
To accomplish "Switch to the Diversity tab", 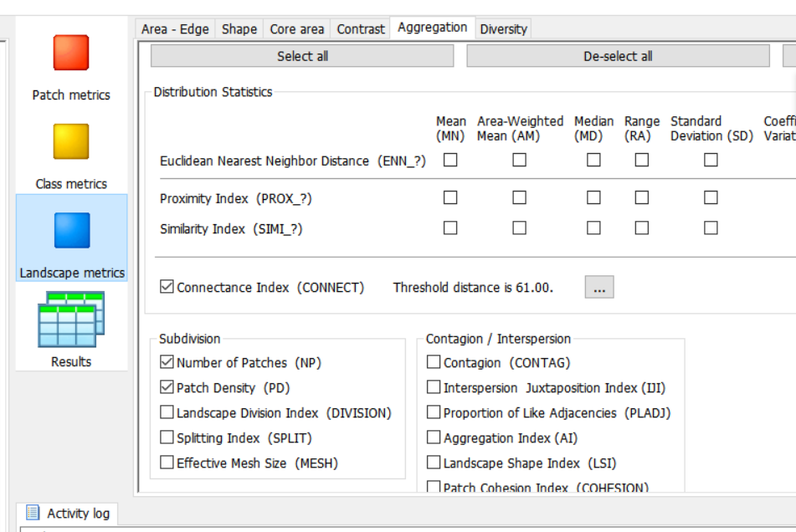I will click(503, 29).
